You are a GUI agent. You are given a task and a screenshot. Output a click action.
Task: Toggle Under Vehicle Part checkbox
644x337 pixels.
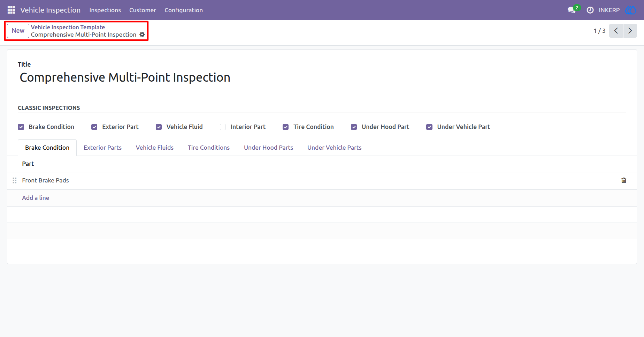click(429, 127)
